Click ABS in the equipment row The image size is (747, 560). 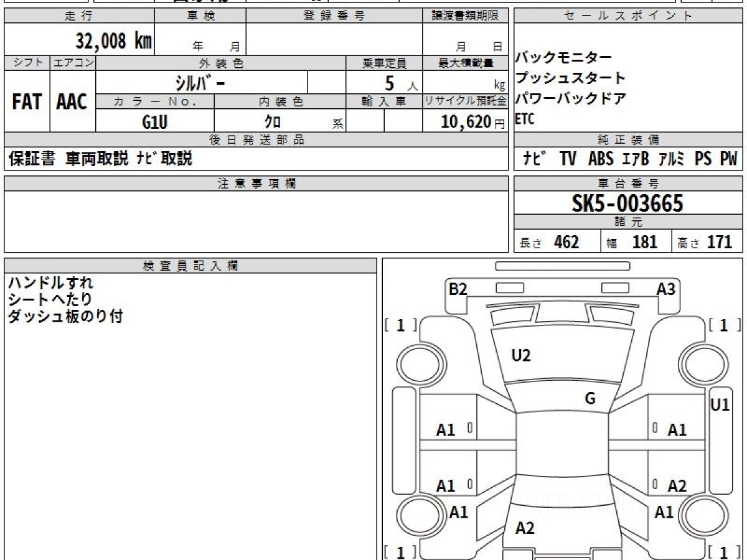click(601, 159)
